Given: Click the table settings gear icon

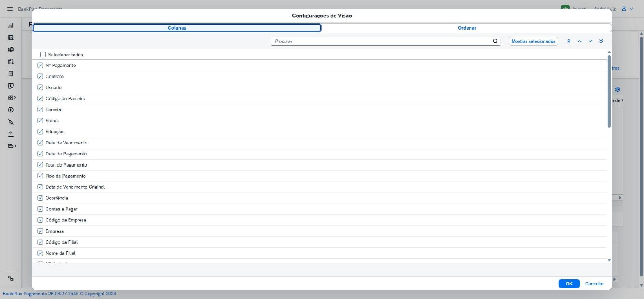Looking at the screenshot, I should (x=617, y=89).
